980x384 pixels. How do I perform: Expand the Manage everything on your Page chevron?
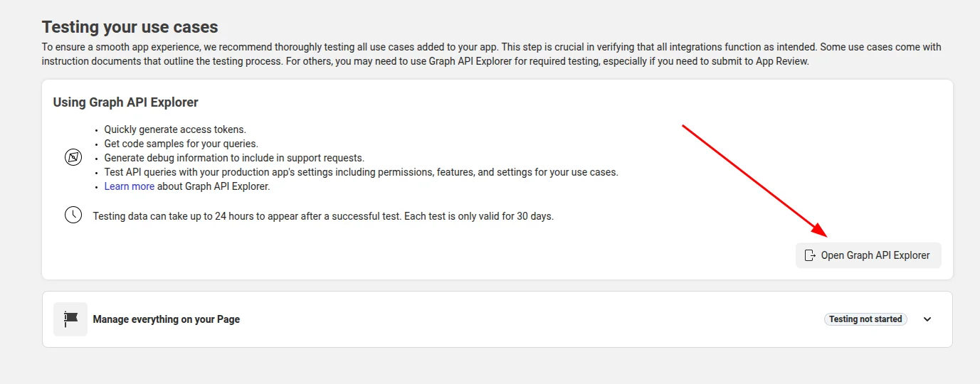pyautogui.click(x=927, y=319)
